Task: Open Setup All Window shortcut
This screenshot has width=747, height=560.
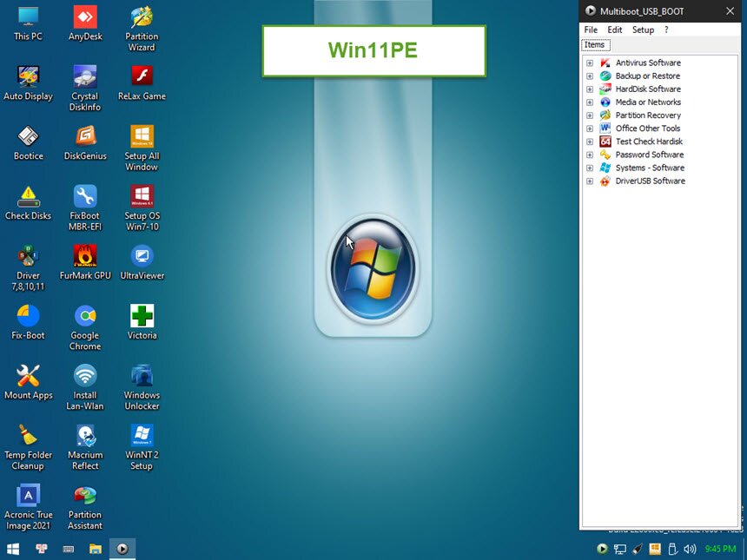Action: tap(142, 148)
